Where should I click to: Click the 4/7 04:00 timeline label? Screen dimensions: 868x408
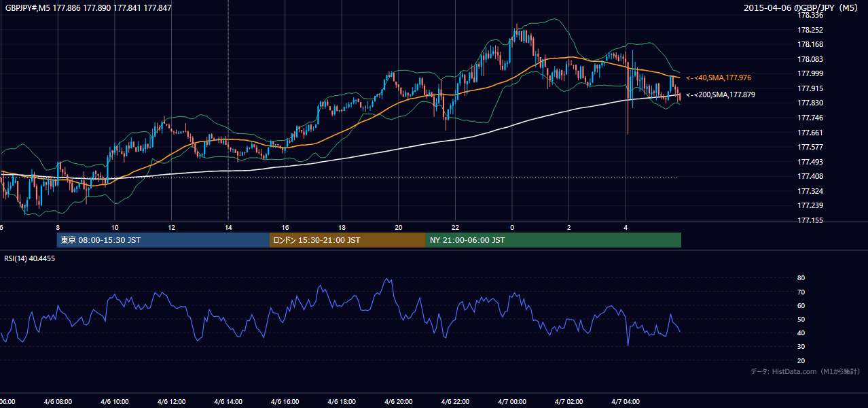[x=626, y=402]
